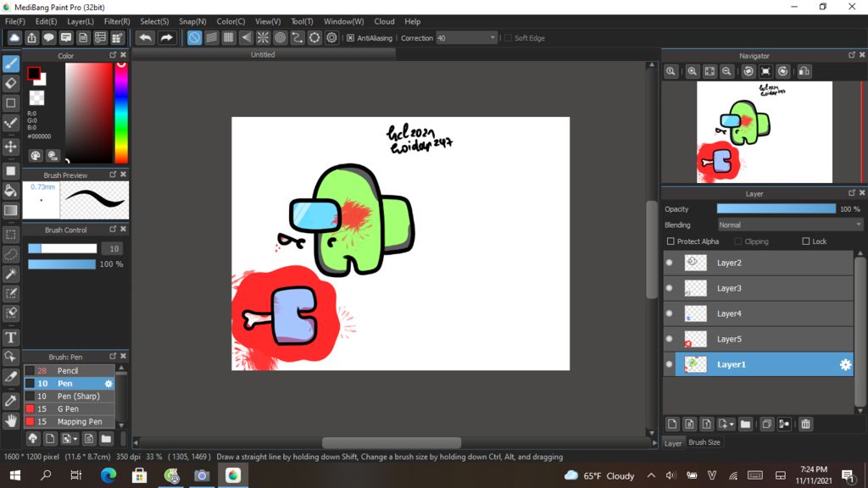868x488 pixels.
Task: Hide Layer3 visibility dot
Action: [670, 288]
